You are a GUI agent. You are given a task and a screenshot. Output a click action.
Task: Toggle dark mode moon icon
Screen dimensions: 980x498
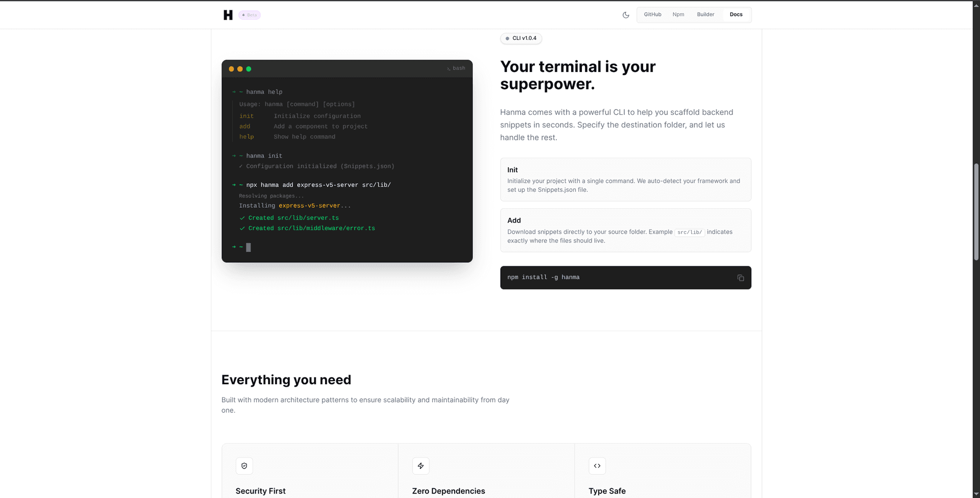pyautogui.click(x=626, y=15)
